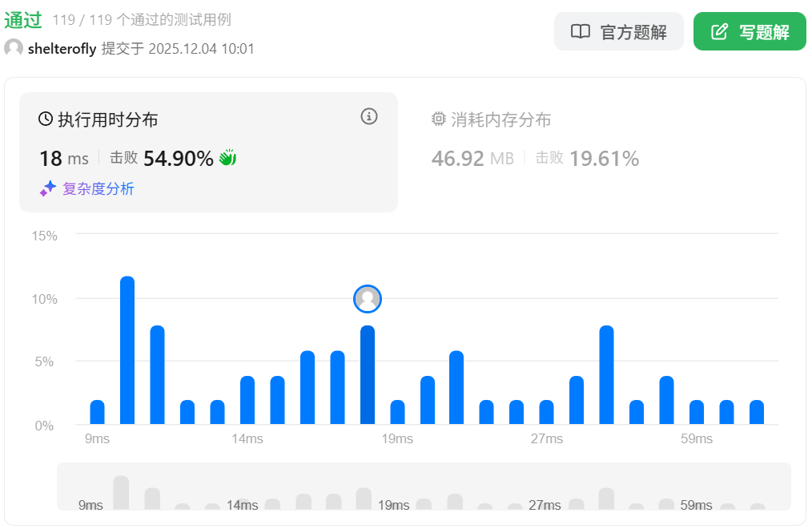The image size is (812, 529).
Task: Click the gray avatar next to shelterofly
Action: [x=14, y=48]
